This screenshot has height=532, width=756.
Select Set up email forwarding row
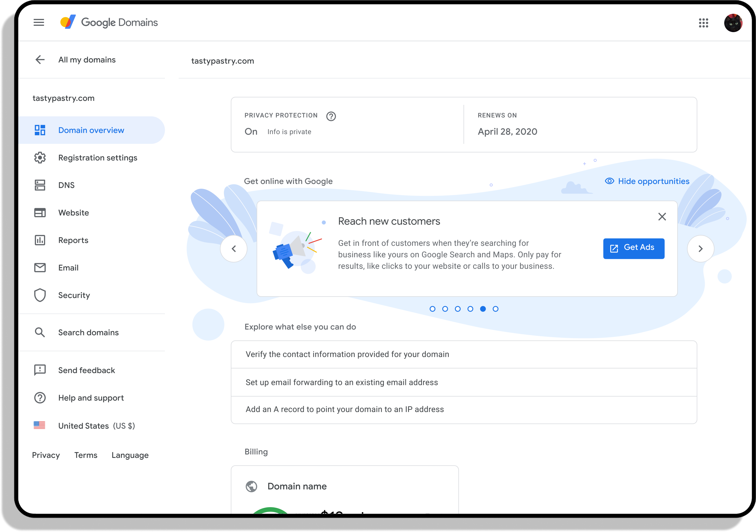coord(464,382)
